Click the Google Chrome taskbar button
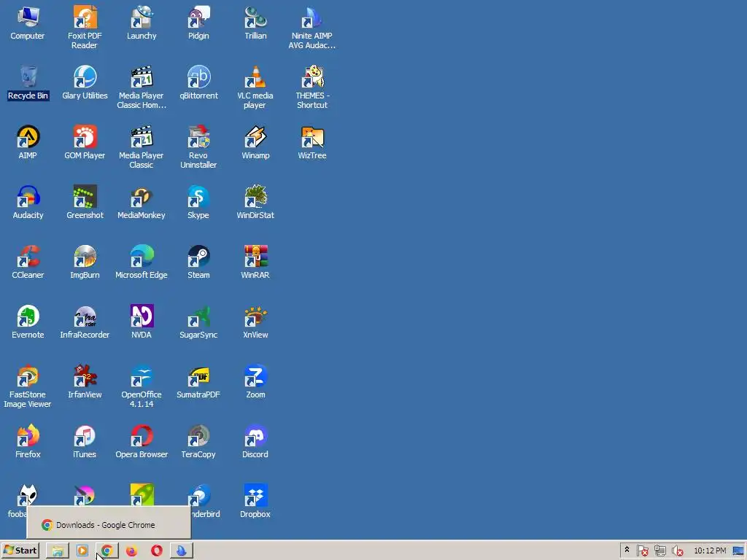This screenshot has width=747, height=560. [107, 551]
